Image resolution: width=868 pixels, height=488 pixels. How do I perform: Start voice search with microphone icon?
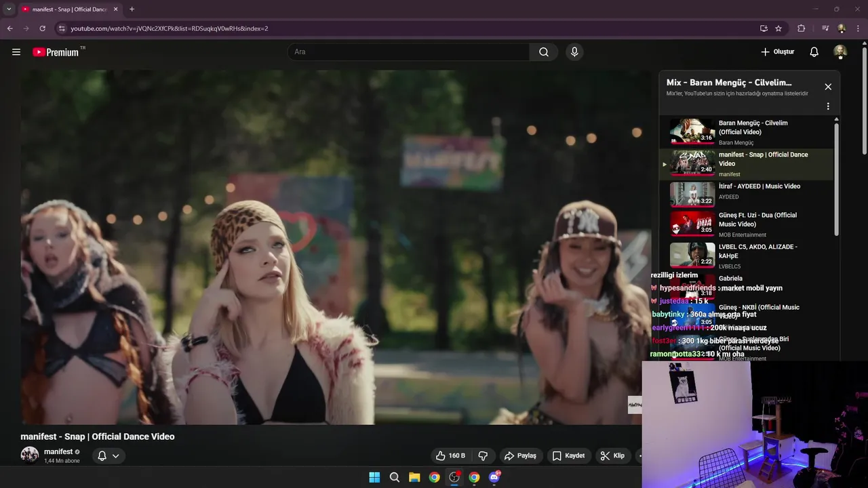click(x=574, y=52)
